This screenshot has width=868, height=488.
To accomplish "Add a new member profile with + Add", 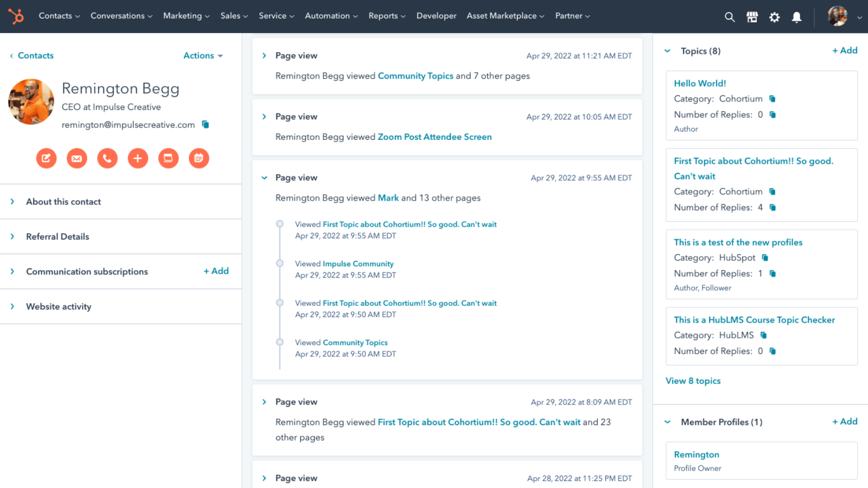I will [x=844, y=421].
